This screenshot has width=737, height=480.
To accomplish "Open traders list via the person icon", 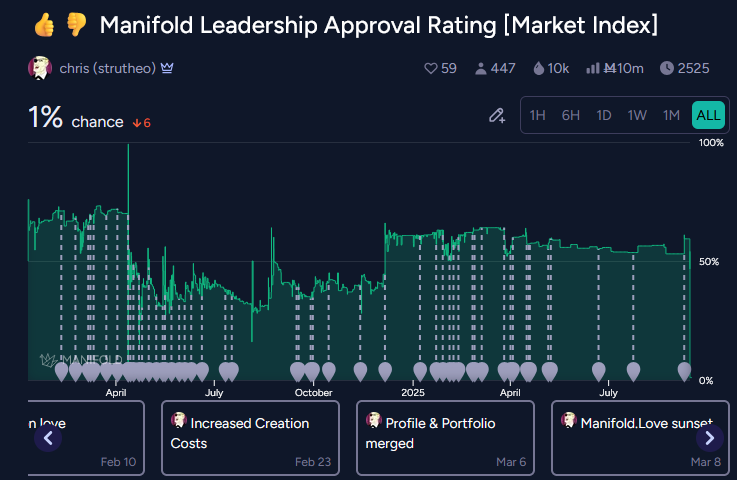I will point(480,69).
